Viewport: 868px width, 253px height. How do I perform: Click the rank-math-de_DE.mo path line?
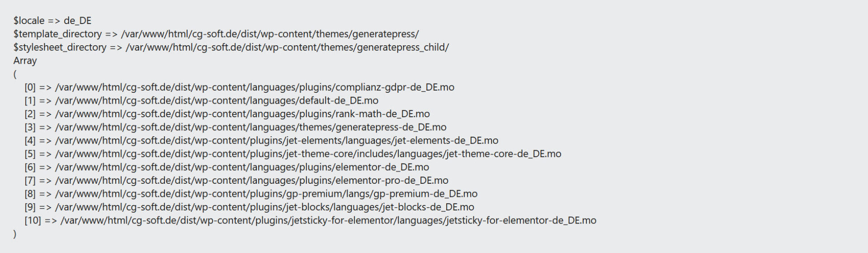tap(227, 114)
